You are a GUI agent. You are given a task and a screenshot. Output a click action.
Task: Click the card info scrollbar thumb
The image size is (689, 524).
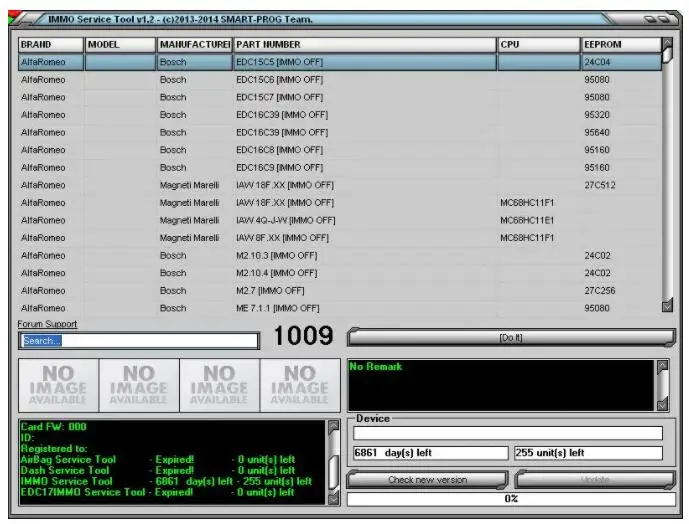pos(334,472)
